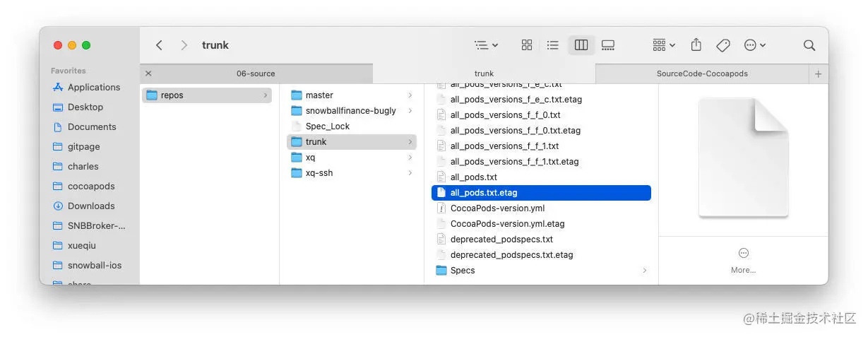Click the blank document preview thumbnail
This screenshot has height=337, width=868.
(743, 158)
